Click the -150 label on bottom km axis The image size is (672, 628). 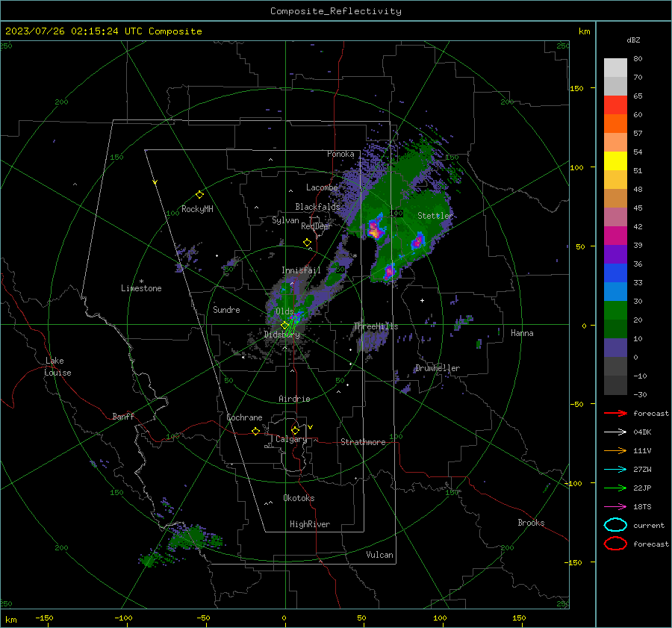coord(44,618)
